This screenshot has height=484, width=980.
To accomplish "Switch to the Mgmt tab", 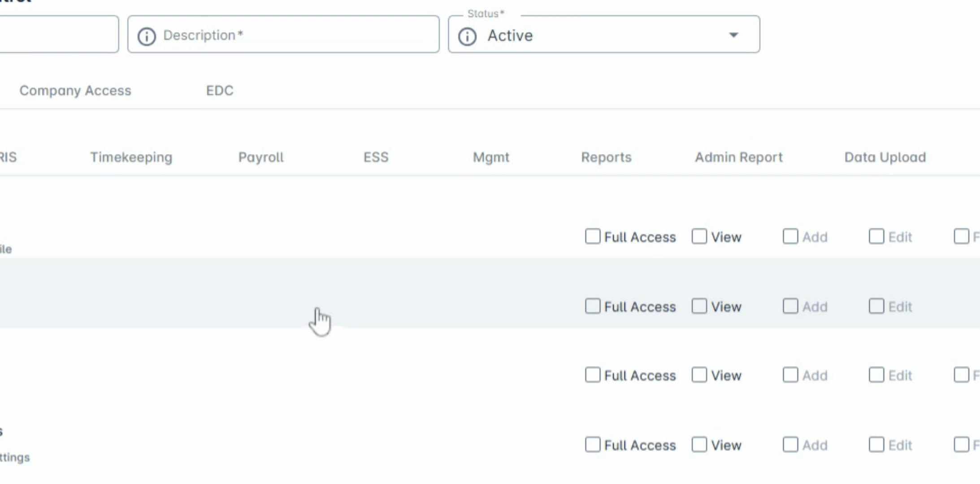I will pos(491,157).
